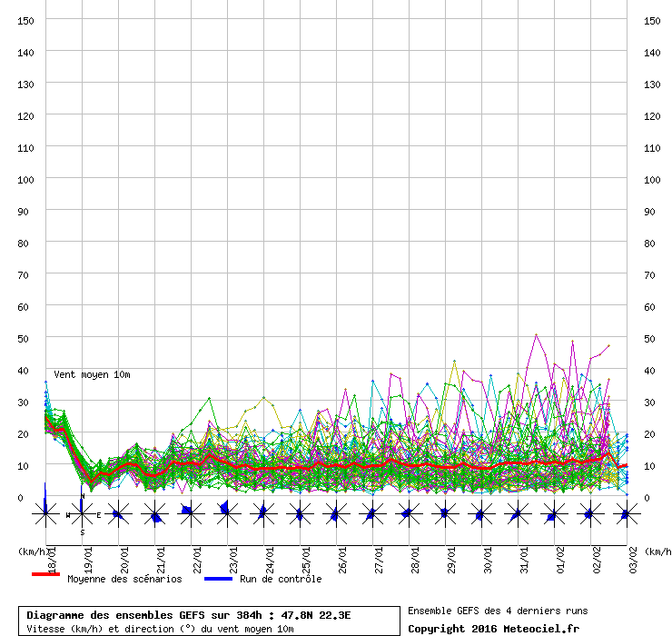Click the left '(km/h)' unit label
Screen dimensions: 672x636
(34, 552)
